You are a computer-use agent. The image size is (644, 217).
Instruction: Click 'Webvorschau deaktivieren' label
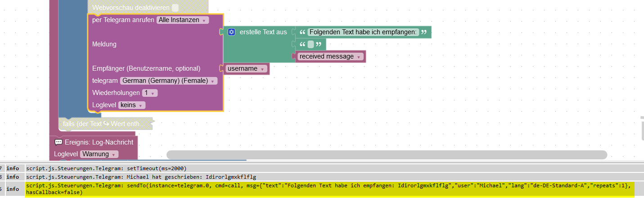pos(131,8)
